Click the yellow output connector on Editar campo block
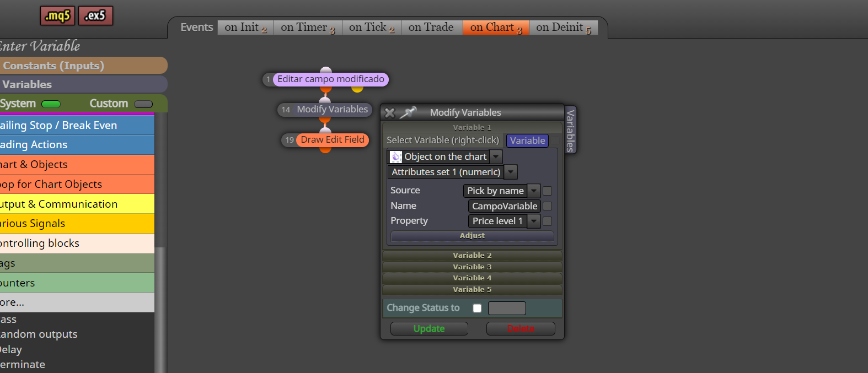 [357, 89]
